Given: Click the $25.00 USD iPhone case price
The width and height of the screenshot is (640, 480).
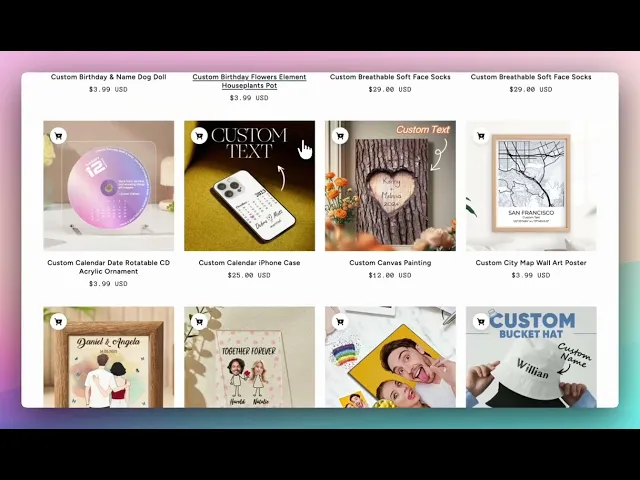Looking at the screenshot, I should (249, 276).
